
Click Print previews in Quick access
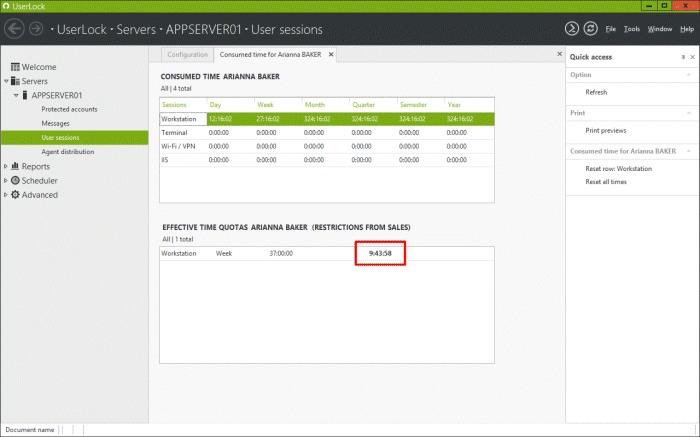tap(605, 130)
